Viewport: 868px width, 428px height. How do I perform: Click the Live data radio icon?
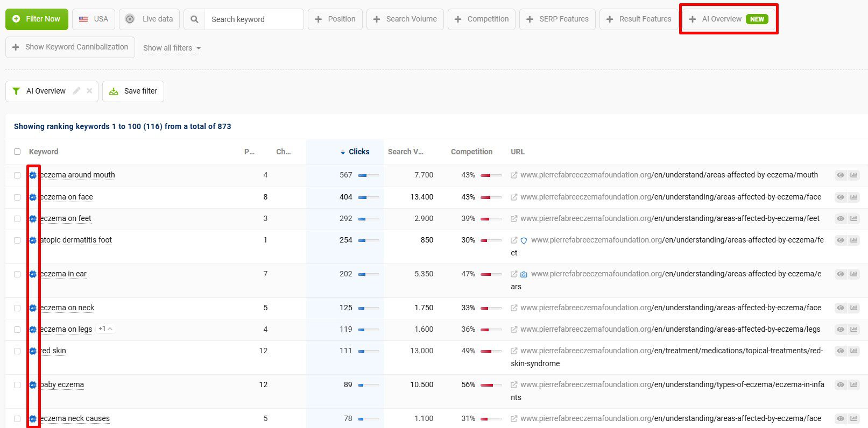[x=130, y=19]
